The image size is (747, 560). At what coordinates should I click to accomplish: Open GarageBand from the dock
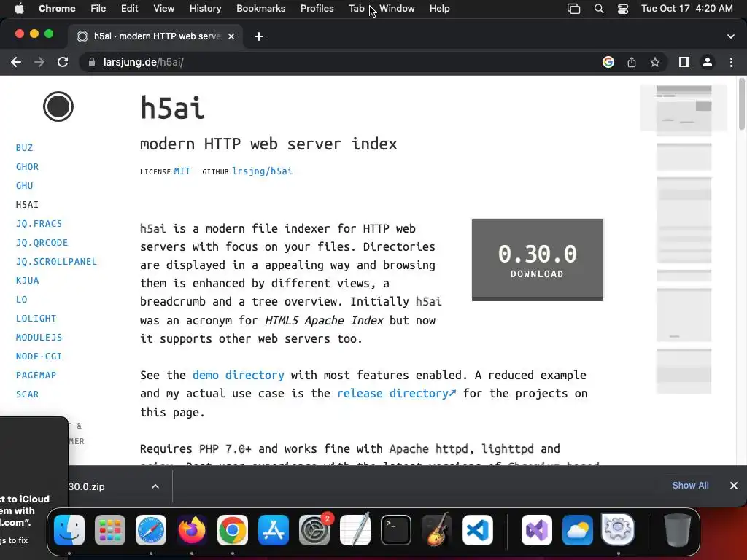pyautogui.click(x=437, y=530)
